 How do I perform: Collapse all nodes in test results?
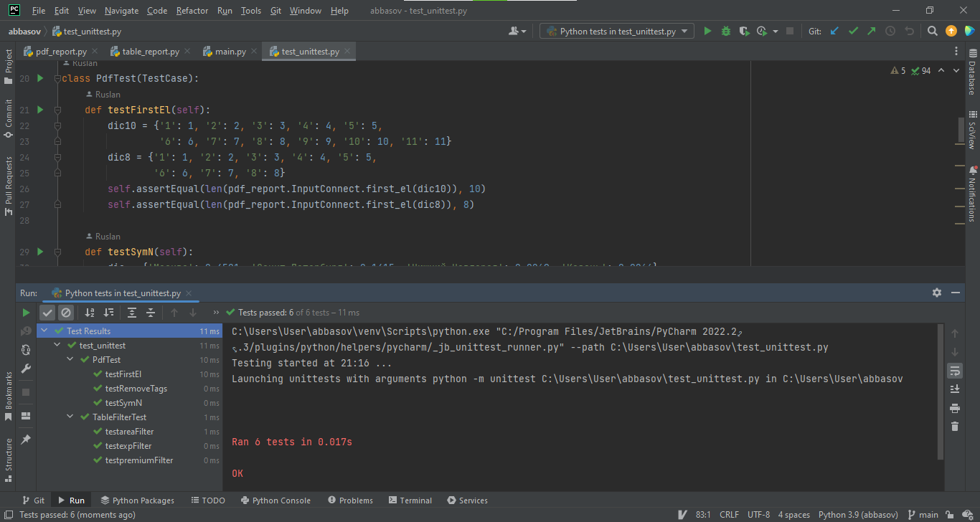[x=151, y=313]
